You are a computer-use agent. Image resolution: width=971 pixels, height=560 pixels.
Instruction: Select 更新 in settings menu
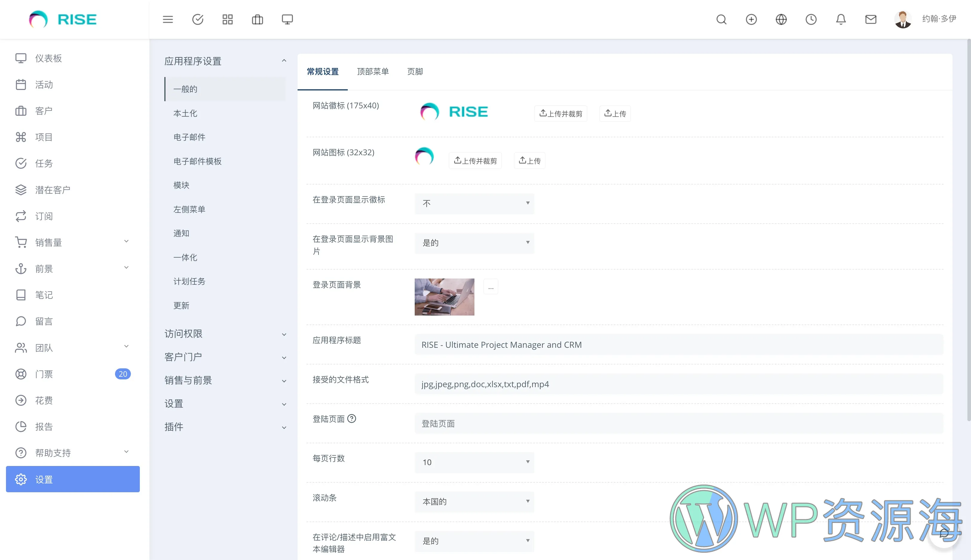(225, 305)
